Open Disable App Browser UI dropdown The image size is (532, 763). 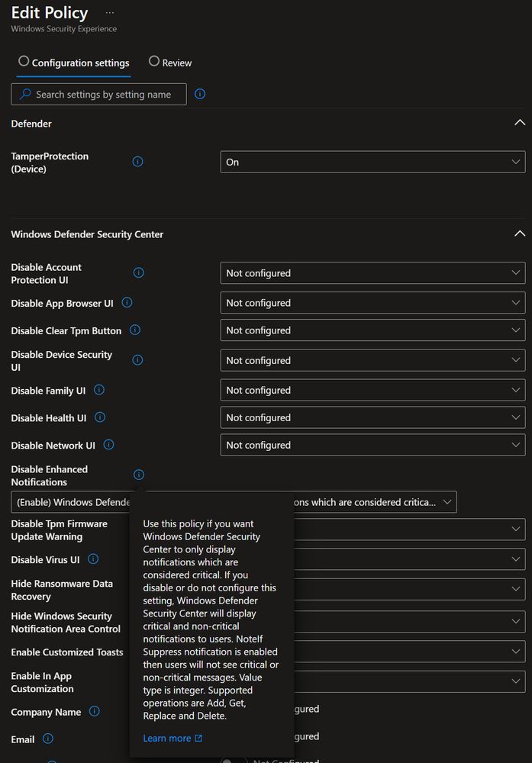[x=372, y=303]
